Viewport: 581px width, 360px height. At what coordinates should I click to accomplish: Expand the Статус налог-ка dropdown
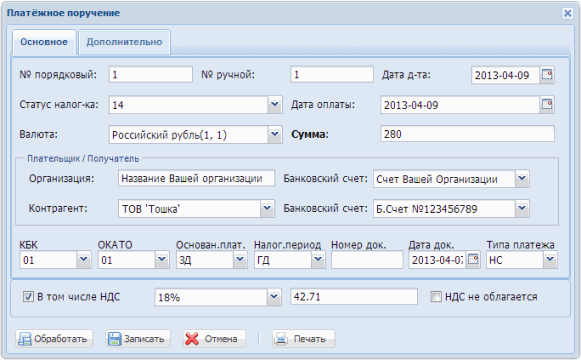coord(275,104)
